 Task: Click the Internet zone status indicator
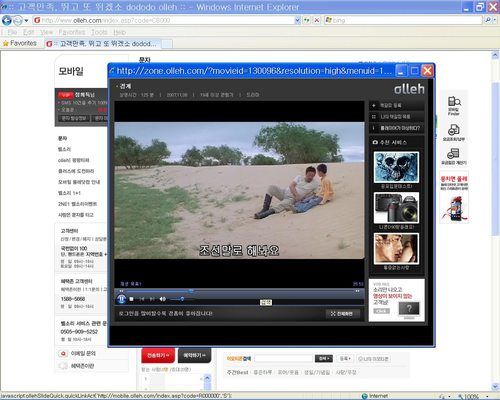click(375, 396)
